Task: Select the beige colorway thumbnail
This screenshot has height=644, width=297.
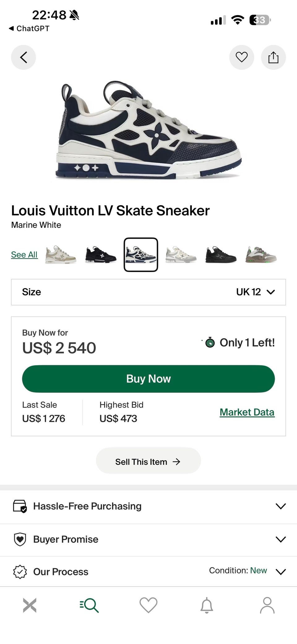Action: [61, 254]
